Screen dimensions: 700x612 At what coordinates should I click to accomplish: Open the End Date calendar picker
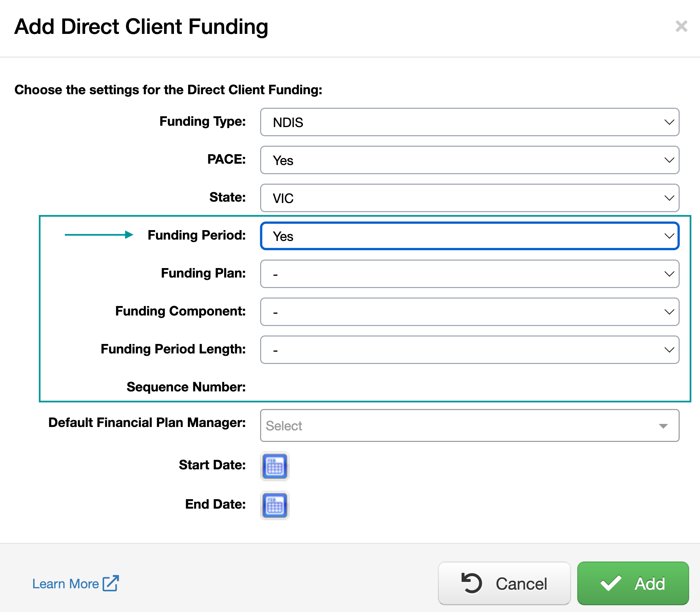[x=275, y=506]
